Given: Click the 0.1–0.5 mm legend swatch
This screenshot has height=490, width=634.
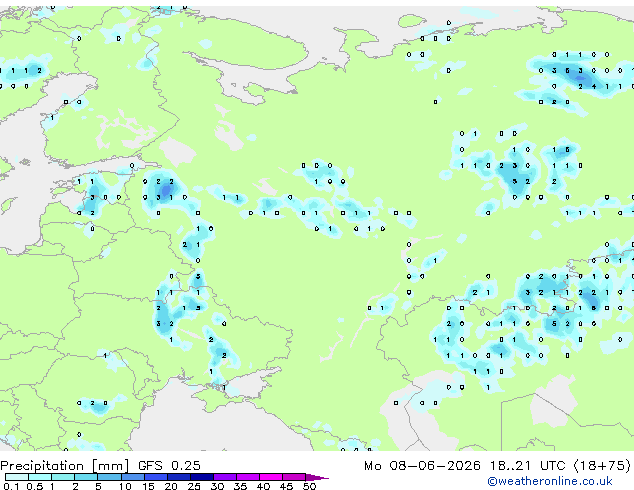Looking at the screenshot, I should [17, 477].
